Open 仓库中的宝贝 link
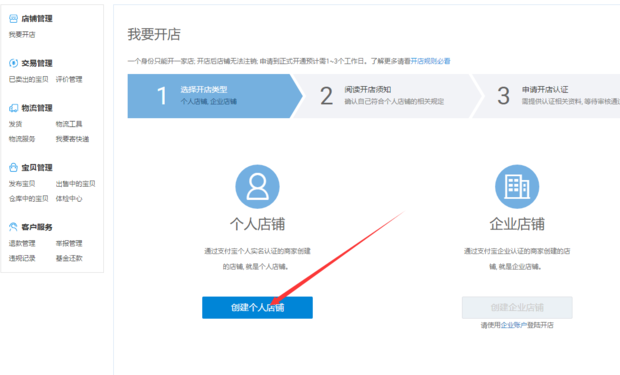 click(28, 199)
